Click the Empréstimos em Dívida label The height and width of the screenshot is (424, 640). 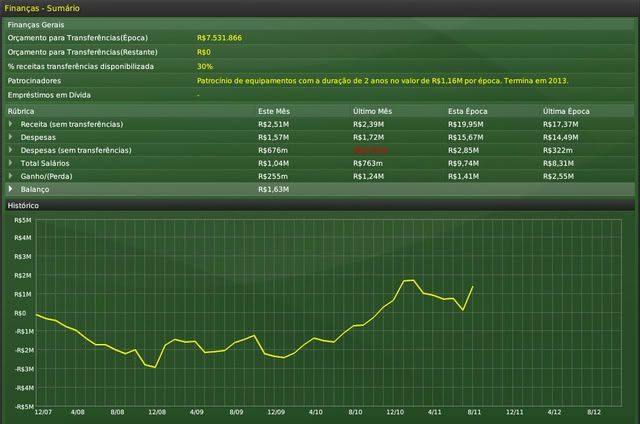pos(49,95)
